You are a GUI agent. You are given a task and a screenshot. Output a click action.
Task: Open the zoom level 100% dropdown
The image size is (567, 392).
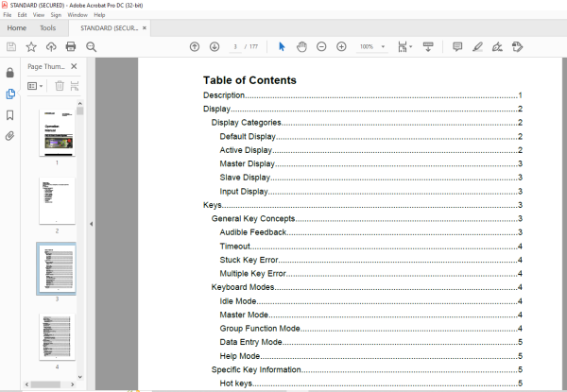[x=372, y=46]
